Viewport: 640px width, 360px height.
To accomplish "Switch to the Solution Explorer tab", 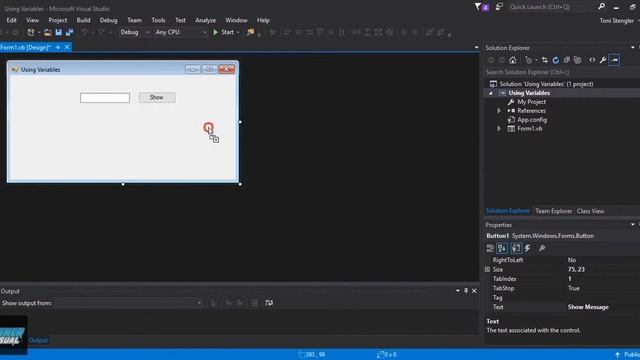I will (x=508, y=211).
